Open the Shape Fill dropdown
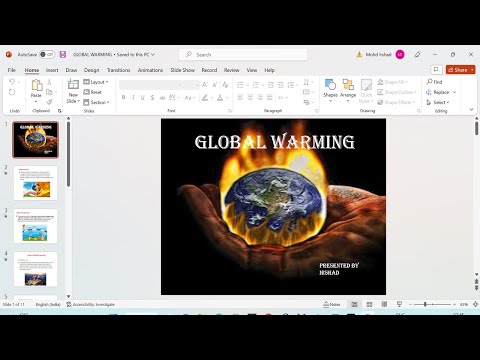This screenshot has width=480, height=360. [392, 82]
